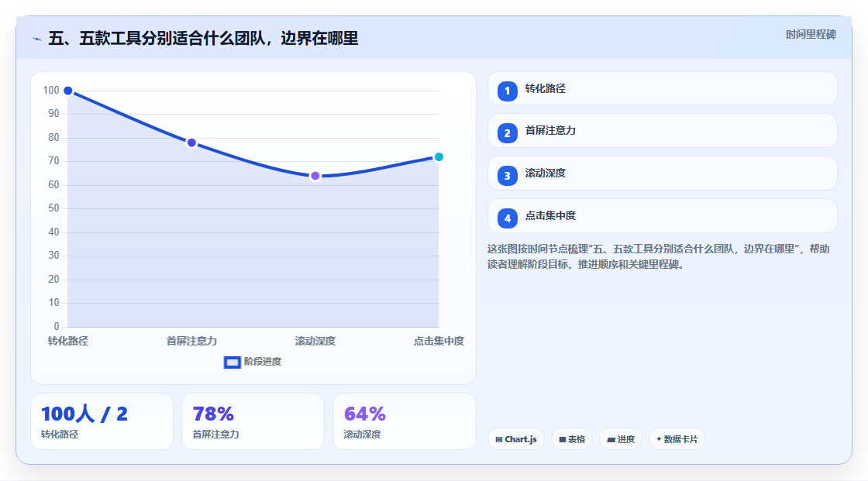Click the 数据卡片 tag chip

(677, 439)
